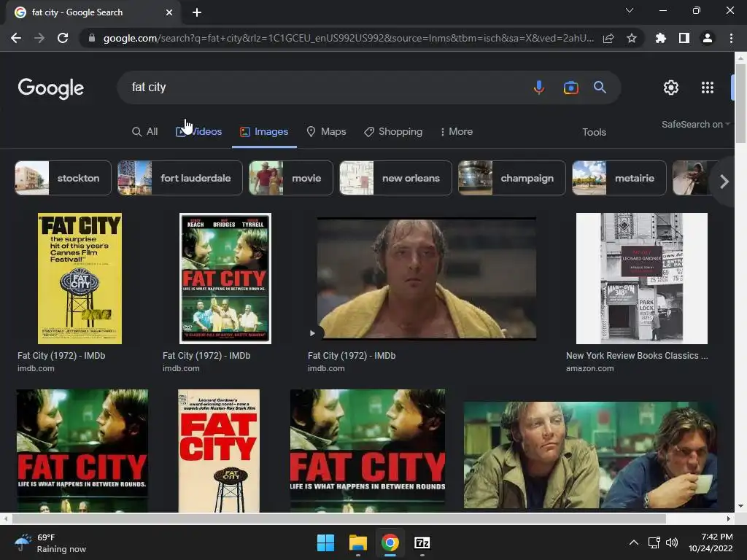Open the Chrome profile icon
This screenshot has width=747, height=560.
pyautogui.click(x=708, y=38)
